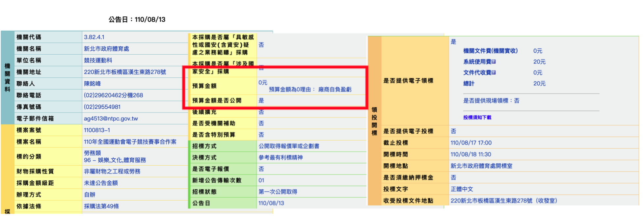
Task: Click the case name 110年全國運動會電子競技賽事合作案
Action: click(x=130, y=142)
